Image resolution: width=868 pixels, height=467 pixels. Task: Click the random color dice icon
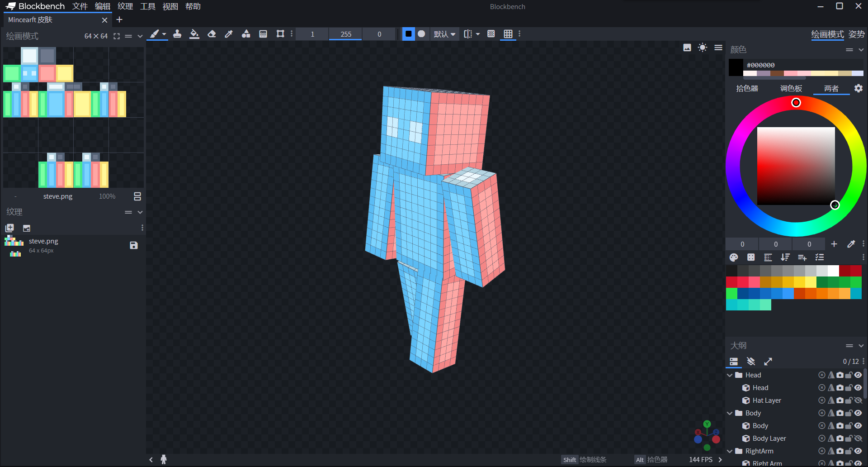point(751,257)
